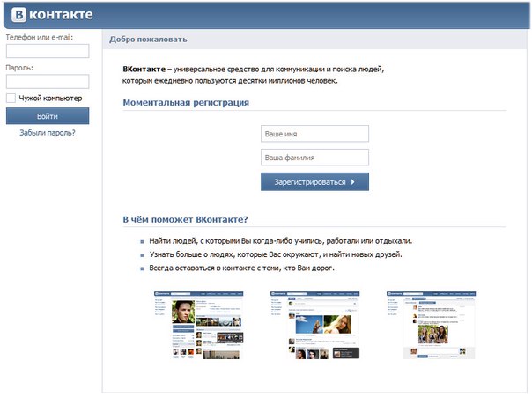Click the Добро пожаловать heading
532x397 pixels.
tap(148, 40)
